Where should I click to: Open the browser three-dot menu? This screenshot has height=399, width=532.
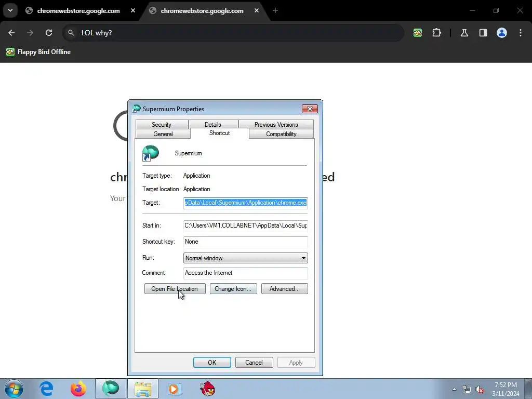coord(521,33)
